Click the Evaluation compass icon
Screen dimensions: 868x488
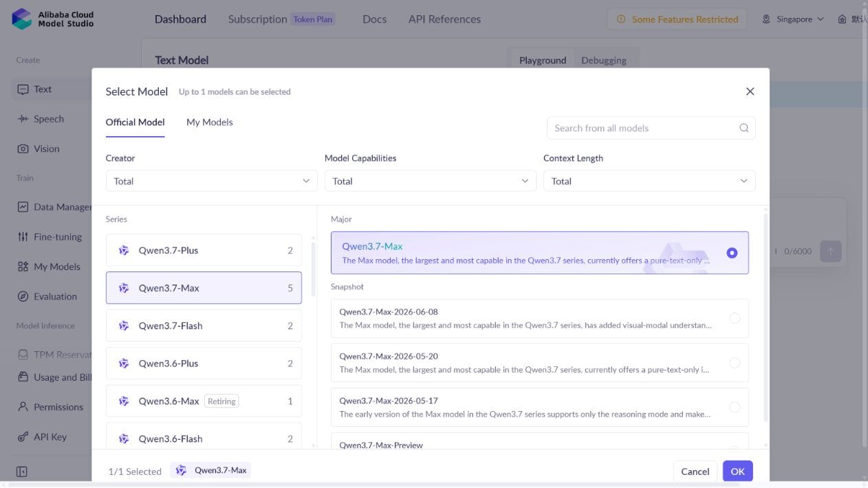[23, 297]
